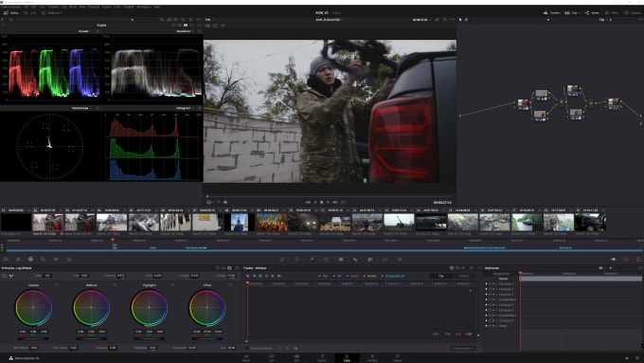Open the Waveform scope type dropdown
The image size is (644, 363).
(x=186, y=31)
